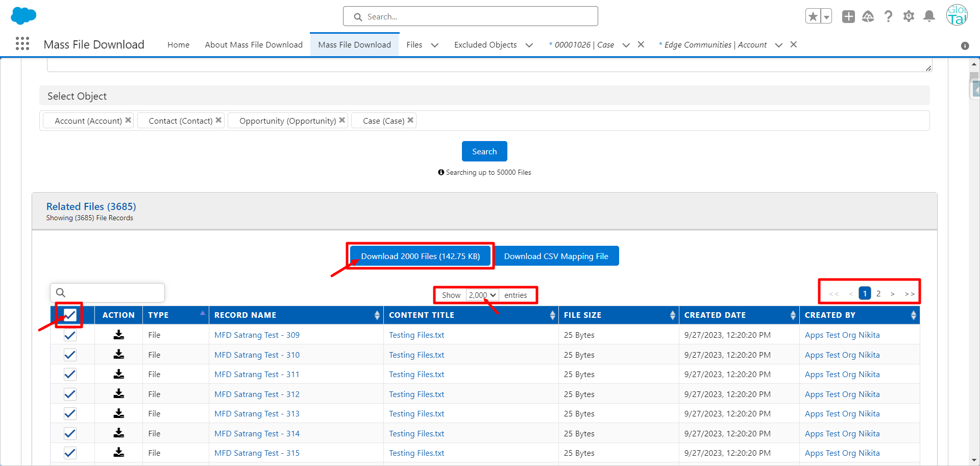
Task: Expand the Excluded Objects tab chevron
Action: [529, 45]
